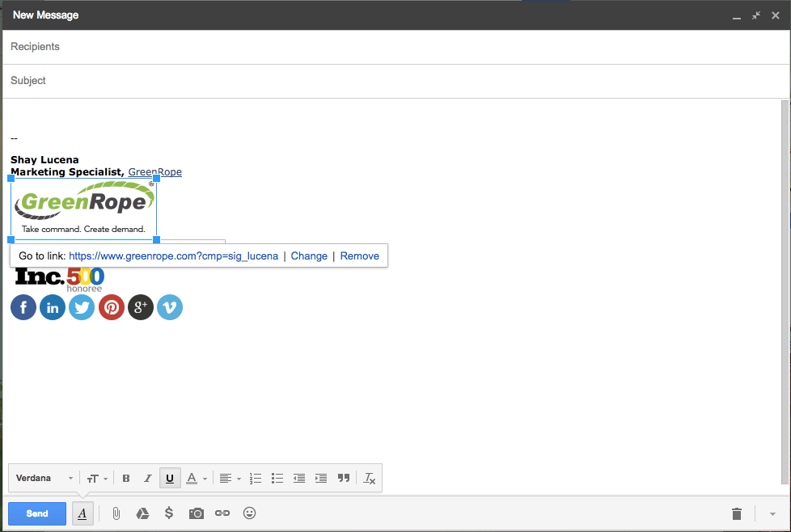The image size is (791, 532).
Task: Click the Subject field
Action: tap(395, 81)
